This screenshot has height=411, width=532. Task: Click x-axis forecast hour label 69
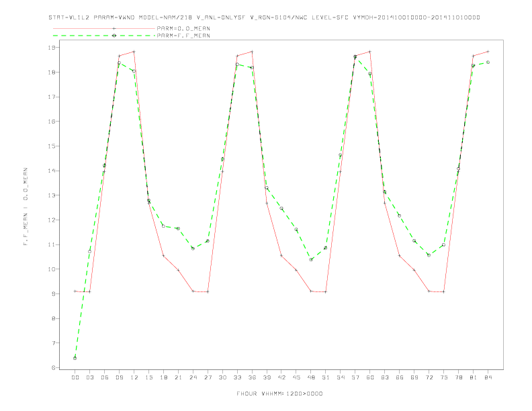(414, 377)
